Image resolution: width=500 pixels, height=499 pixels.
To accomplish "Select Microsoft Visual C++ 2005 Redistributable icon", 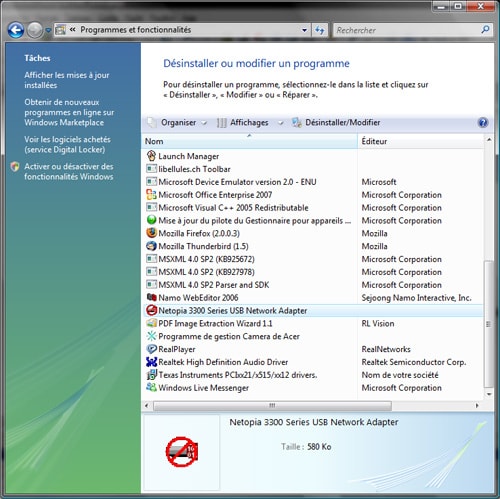I will [x=151, y=207].
